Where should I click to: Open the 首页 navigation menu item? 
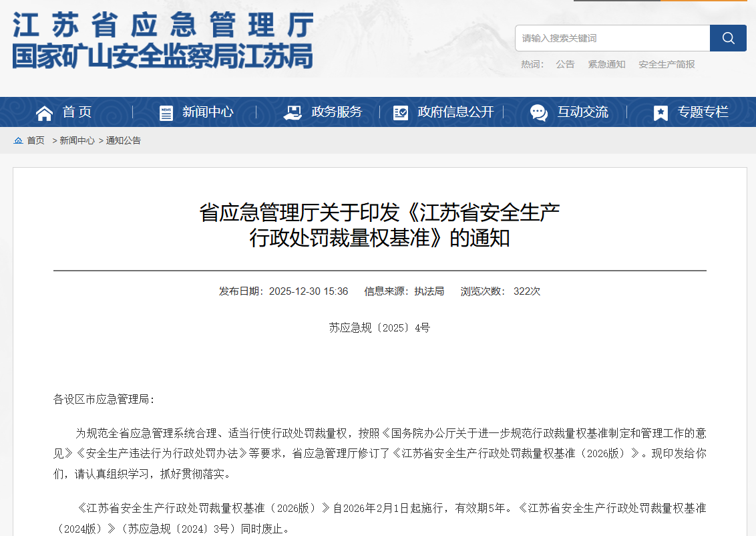point(77,112)
